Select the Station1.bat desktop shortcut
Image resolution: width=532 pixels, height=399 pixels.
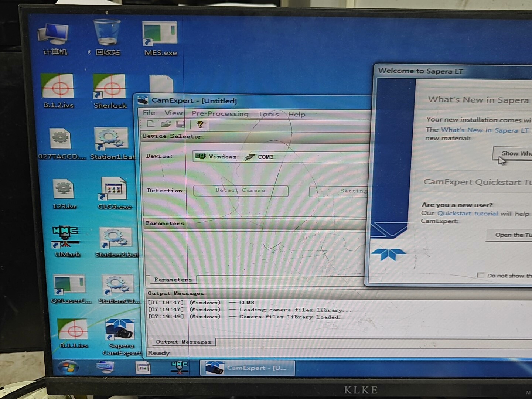(111, 140)
